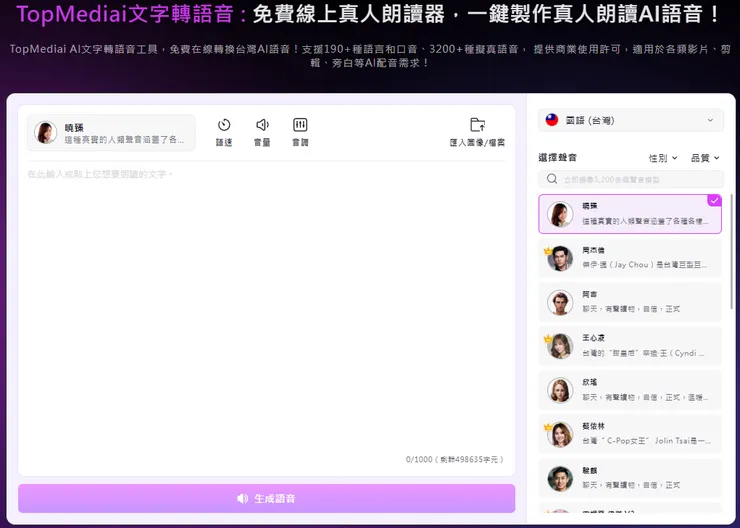Click the import image/file folder icon

click(x=478, y=125)
